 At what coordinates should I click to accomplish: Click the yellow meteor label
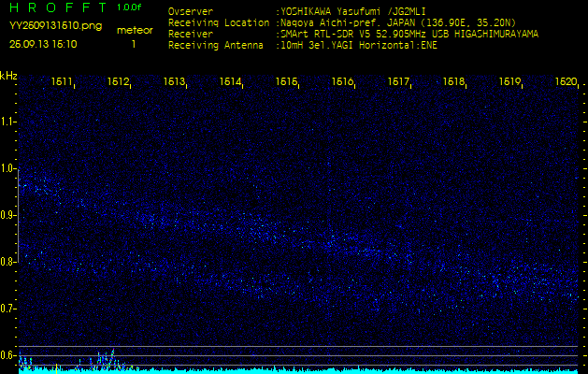[134, 30]
